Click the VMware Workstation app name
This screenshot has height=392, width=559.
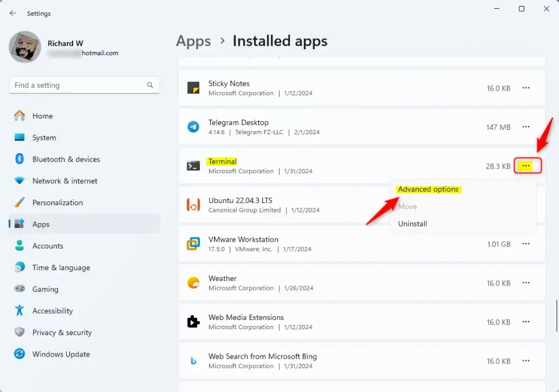[243, 239]
